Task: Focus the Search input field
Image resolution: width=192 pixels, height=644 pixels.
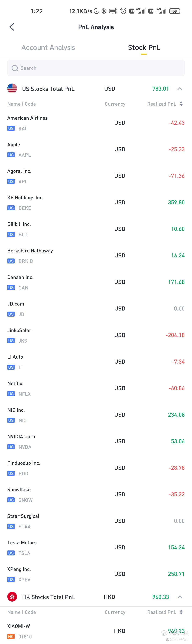Action: (96, 68)
